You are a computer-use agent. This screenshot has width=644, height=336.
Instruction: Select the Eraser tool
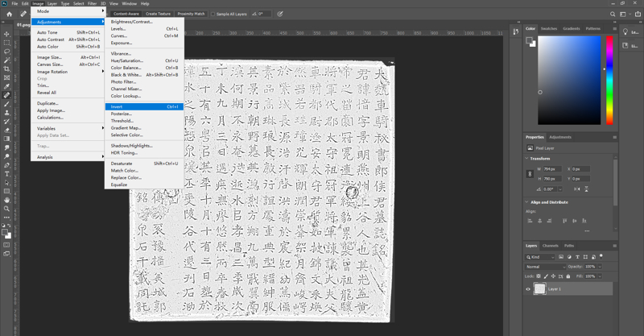tap(6, 130)
